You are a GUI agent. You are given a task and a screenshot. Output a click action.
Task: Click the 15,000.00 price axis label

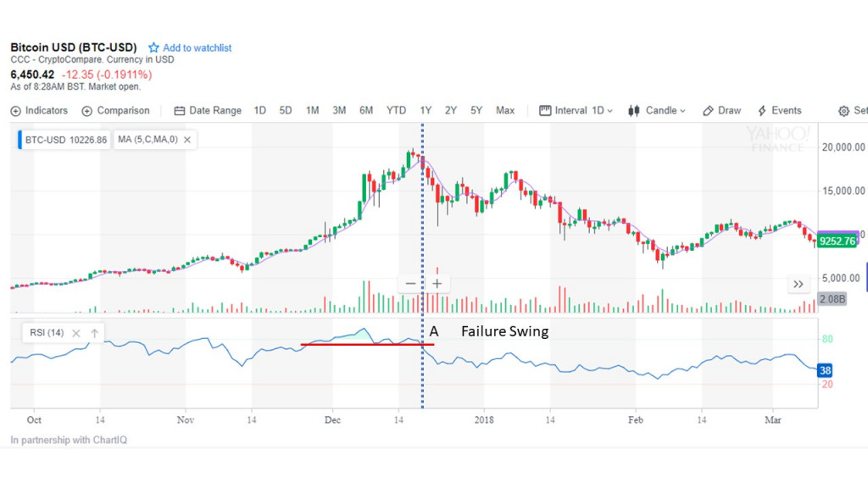843,191
